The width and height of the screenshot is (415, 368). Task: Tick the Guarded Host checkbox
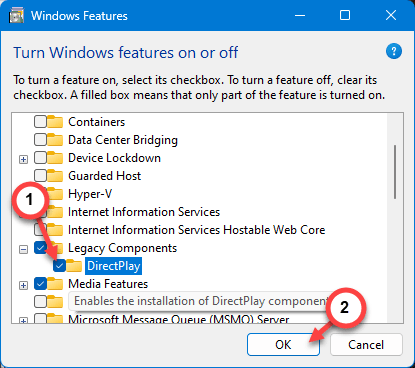40,176
